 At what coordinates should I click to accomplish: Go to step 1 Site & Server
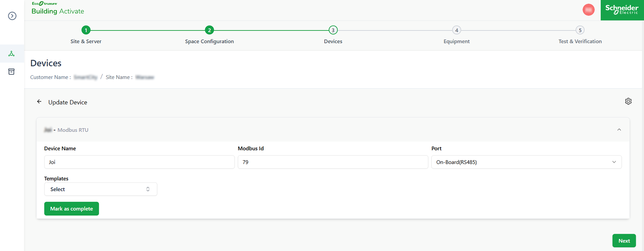point(86,30)
